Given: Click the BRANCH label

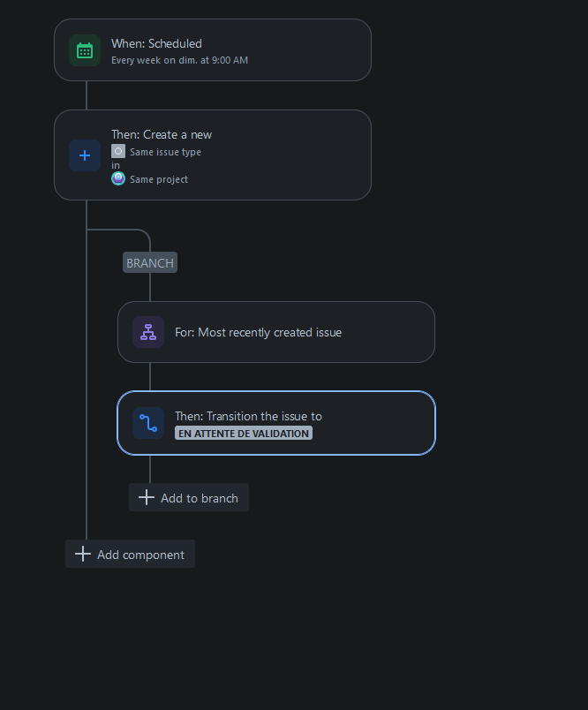Looking at the screenshot, I should coord(149,262).
